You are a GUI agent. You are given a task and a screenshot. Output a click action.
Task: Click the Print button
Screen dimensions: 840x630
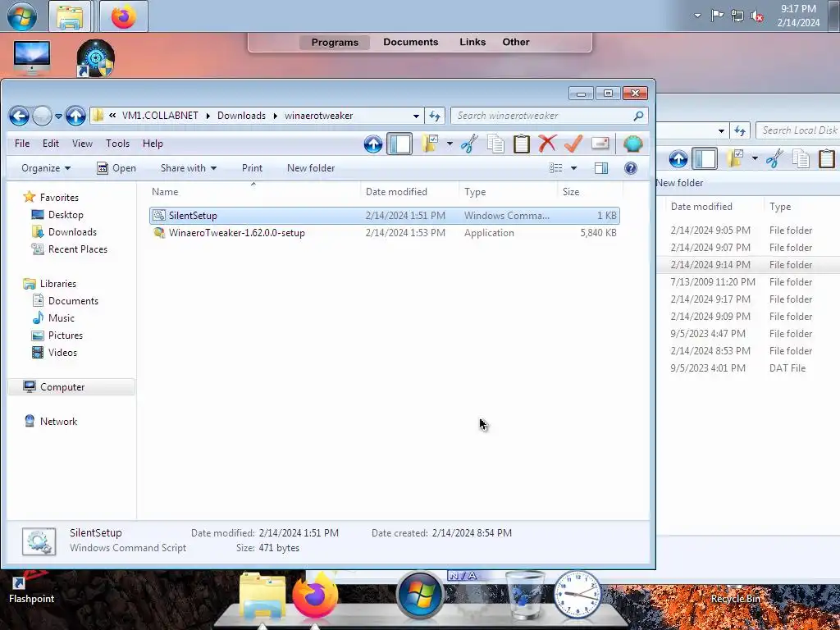[253, 168]
